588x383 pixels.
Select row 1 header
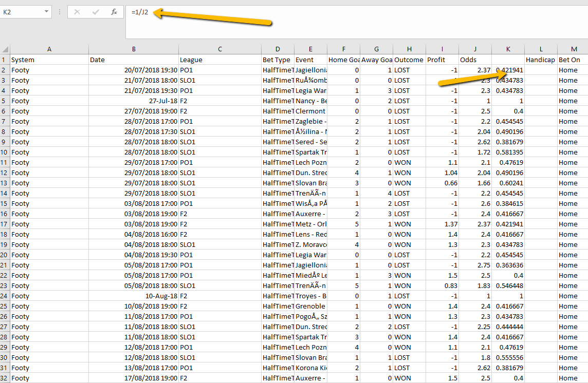click(x=5, y=60)
